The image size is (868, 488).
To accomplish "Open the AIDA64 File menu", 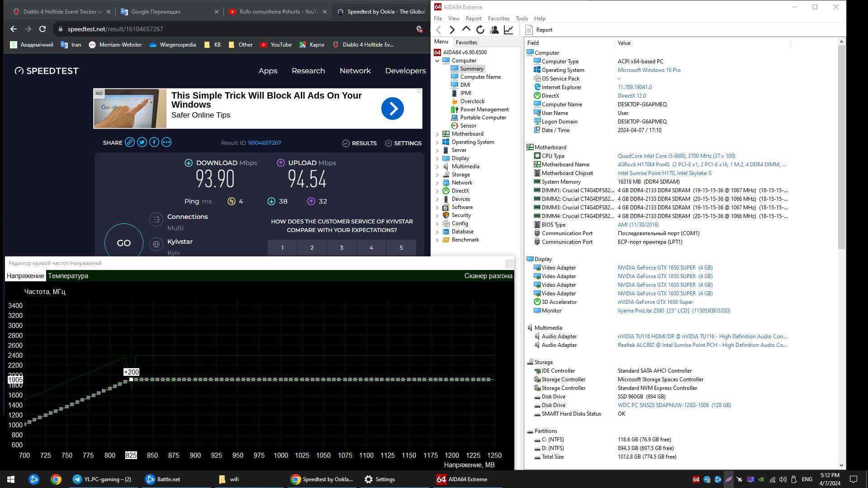I will point(438,19).
